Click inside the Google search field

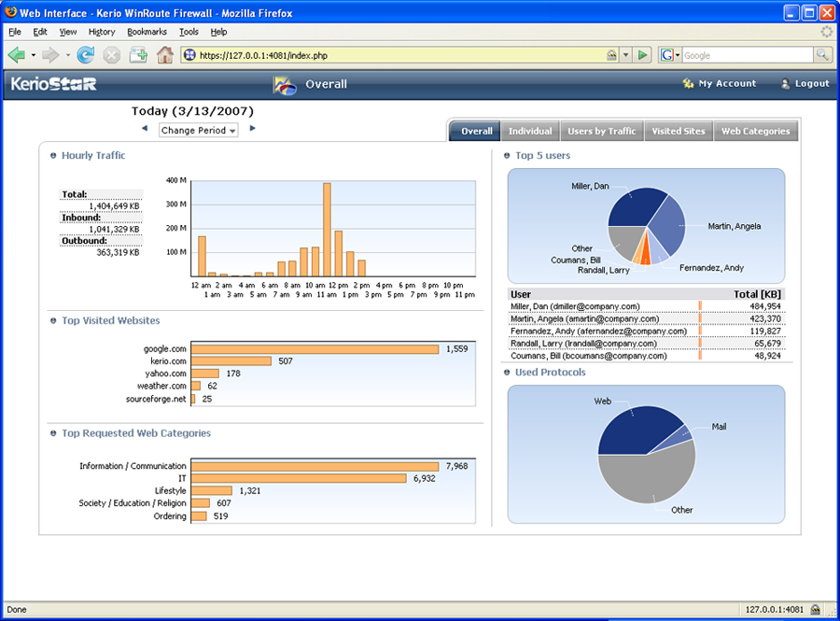tap(747, 55)
